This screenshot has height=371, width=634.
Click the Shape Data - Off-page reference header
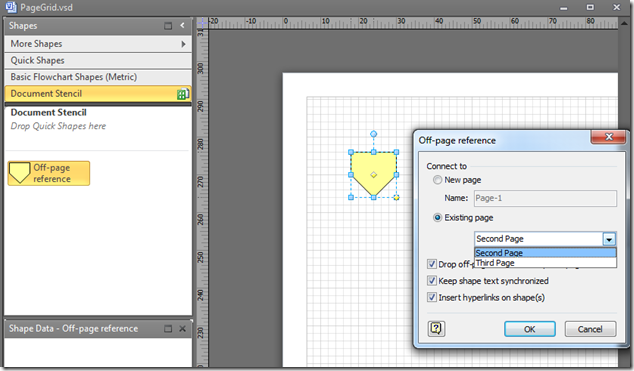[x=98, y=329]
